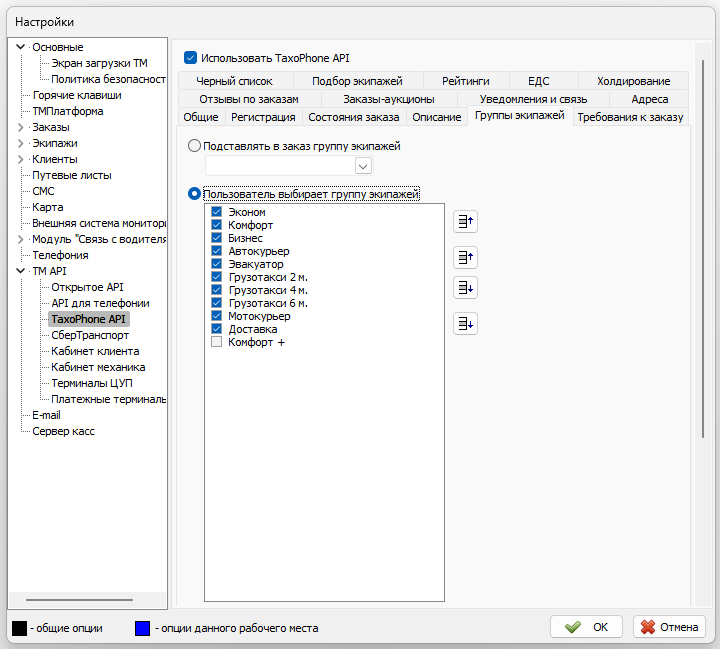Expand the 'Модуль Связь с водителями' node

20,239
